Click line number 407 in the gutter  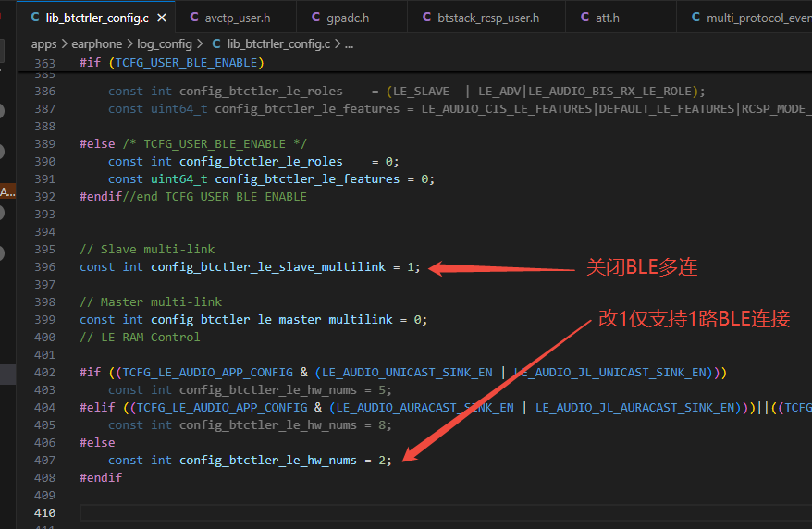click(x=44, y=461)
